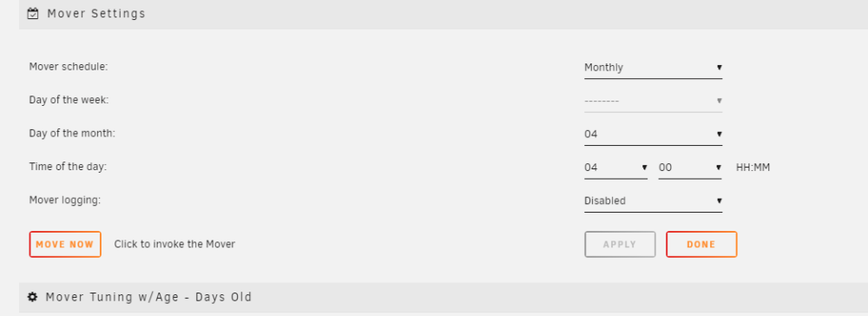Click the DONE button
The width and height of the screenshot is (868, 316).
pos(701,245)
